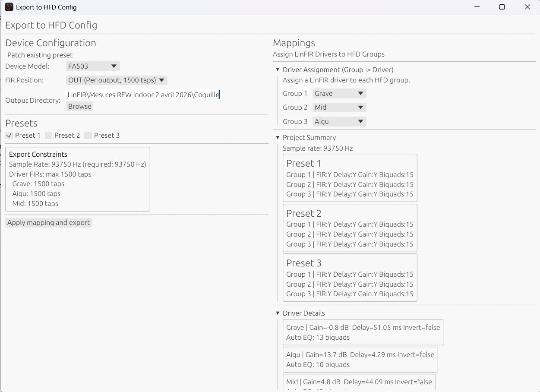Click the Grave driver details box
Image resolution: width=540 pixels, height=392 pixels.
[363, 332]
